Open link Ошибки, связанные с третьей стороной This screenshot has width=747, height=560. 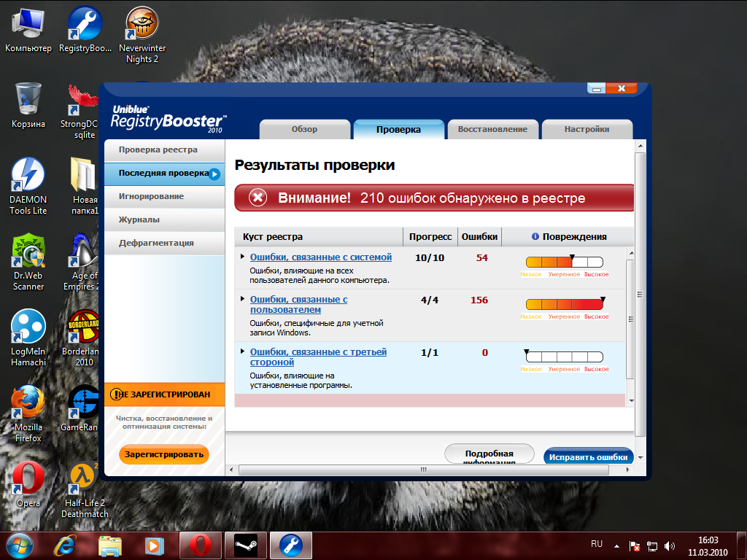318,357
